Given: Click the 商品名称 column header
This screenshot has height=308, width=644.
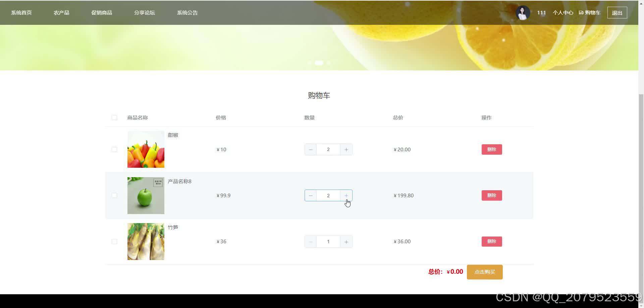Looking at the screenshot, I should pos(138,118).
